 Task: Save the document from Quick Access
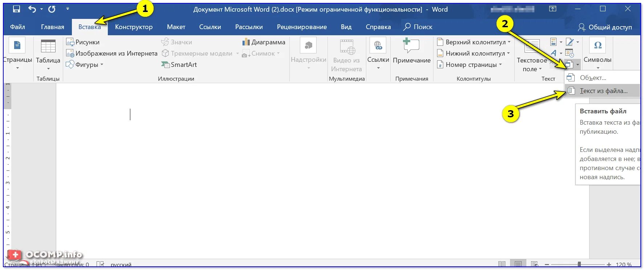coord(16,9)
